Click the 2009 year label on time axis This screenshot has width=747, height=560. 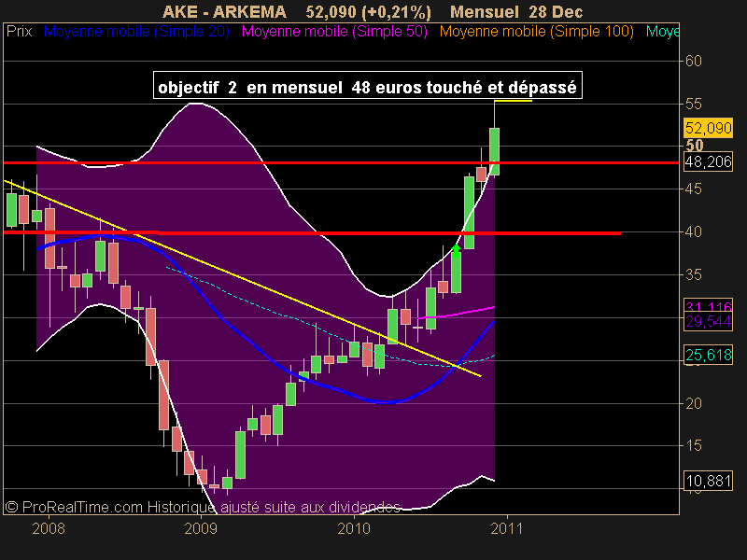[201, 528]
